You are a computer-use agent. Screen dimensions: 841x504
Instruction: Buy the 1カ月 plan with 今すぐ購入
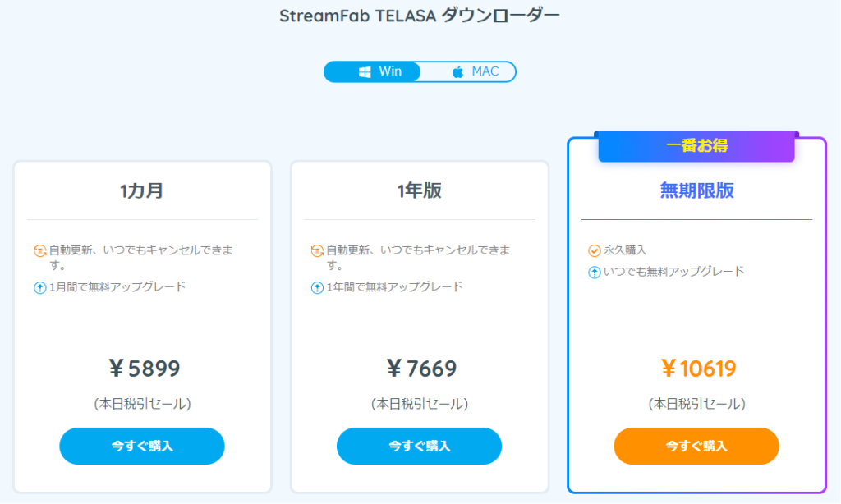[142, 446]
